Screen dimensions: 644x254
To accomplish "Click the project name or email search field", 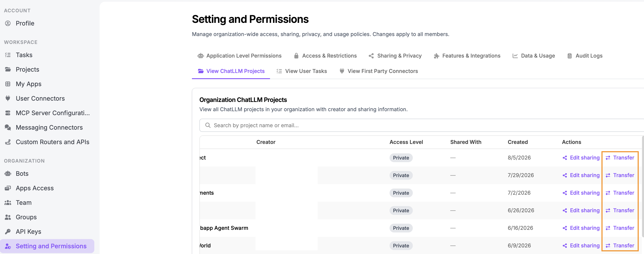I will [422, 125].
